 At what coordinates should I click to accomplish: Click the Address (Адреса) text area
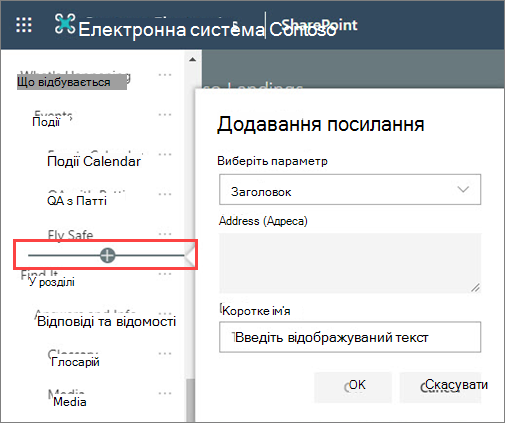click(350, 263)
